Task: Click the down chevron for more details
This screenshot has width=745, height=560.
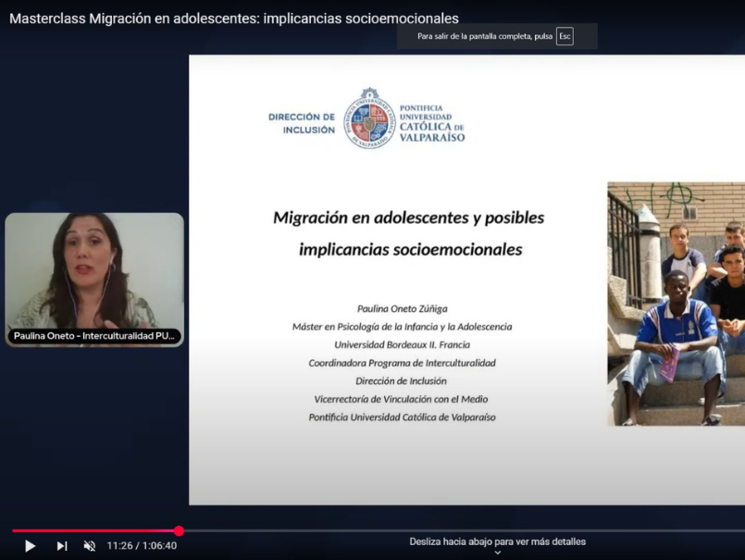Action: tap(497, 553)
